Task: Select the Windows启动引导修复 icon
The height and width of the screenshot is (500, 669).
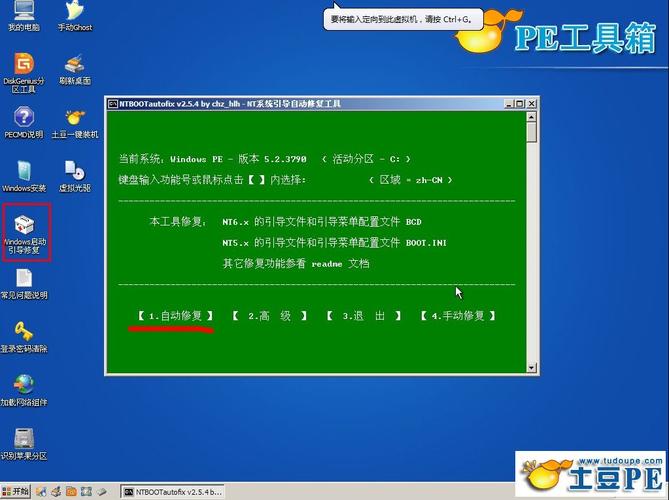Action: pos(25,228)
